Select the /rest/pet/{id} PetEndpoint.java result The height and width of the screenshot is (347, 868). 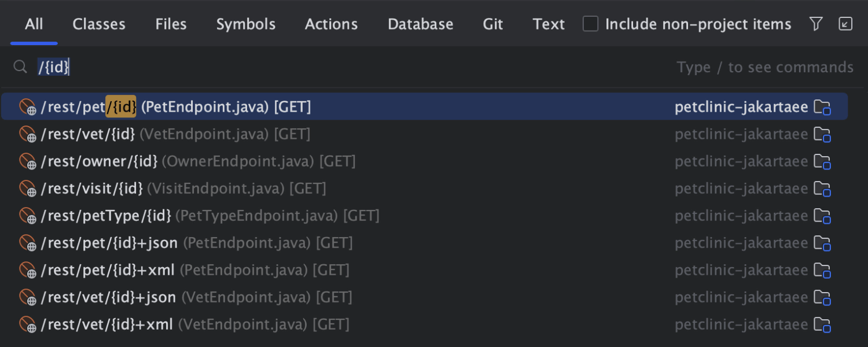(176, 107)
